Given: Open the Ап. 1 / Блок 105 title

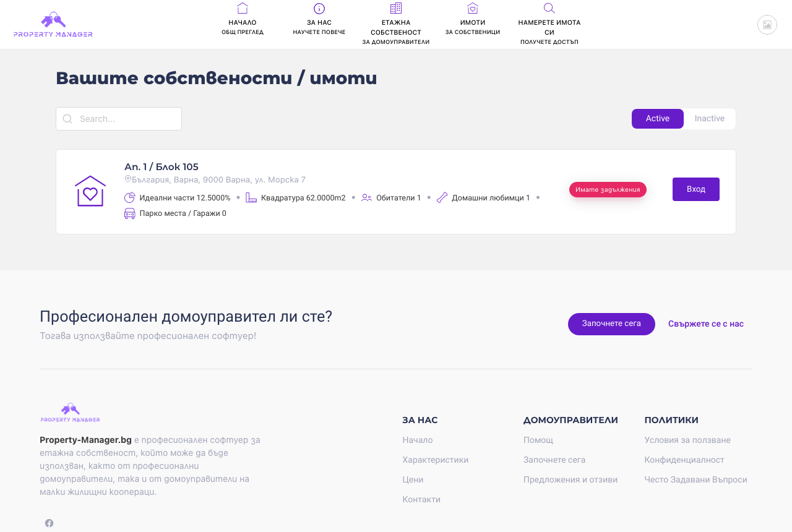Looking at the screenshot, I should click(161, 167).
